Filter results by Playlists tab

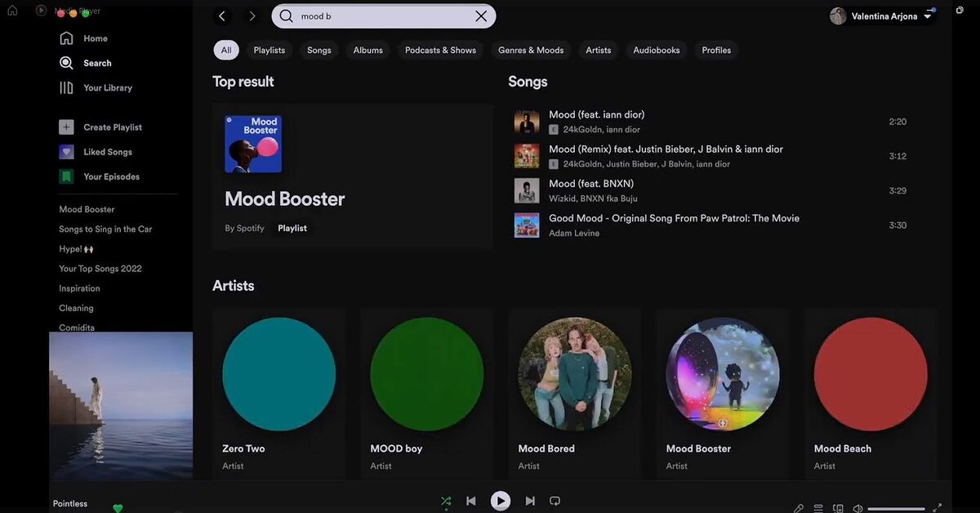tap(269, 50)
